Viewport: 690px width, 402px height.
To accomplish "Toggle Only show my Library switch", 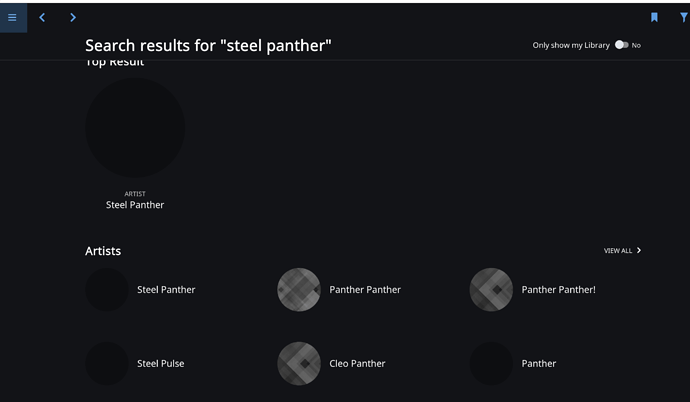I will (x=621, y=45).
